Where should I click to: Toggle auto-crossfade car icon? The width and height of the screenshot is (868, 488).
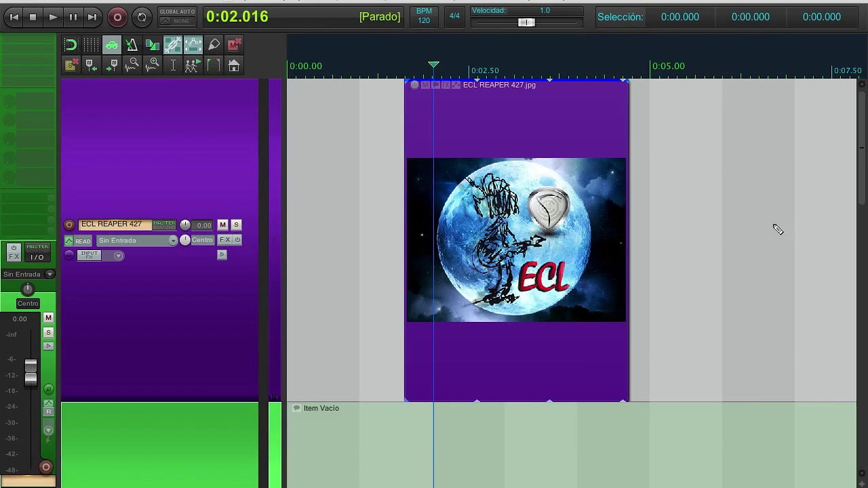111,45
